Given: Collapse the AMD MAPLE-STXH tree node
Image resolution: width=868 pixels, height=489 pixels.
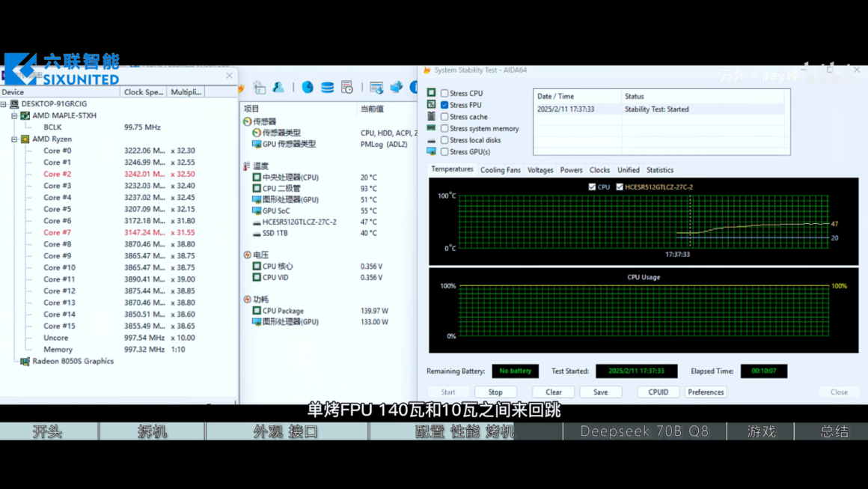Looking at the screenshot, I should pos(14,116).
